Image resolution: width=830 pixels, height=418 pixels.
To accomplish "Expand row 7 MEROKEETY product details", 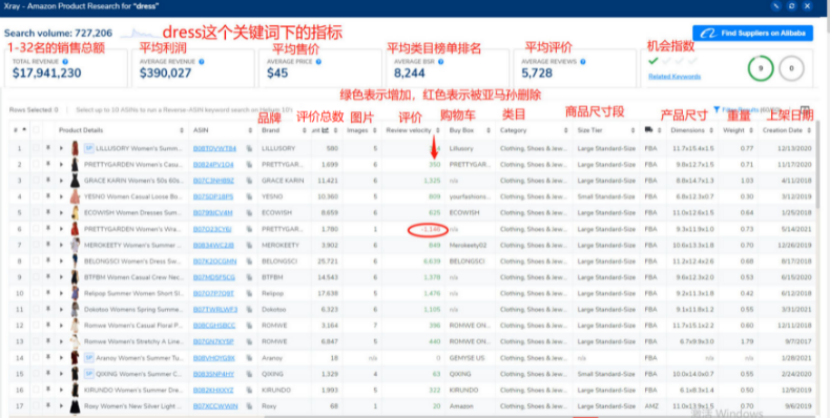I will pos(59,244).
